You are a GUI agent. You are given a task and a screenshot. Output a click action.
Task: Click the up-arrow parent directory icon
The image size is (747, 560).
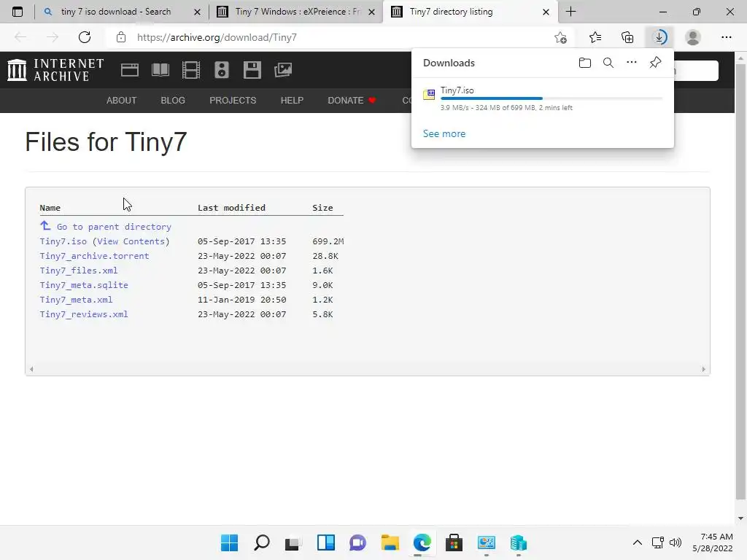[45, 225]
